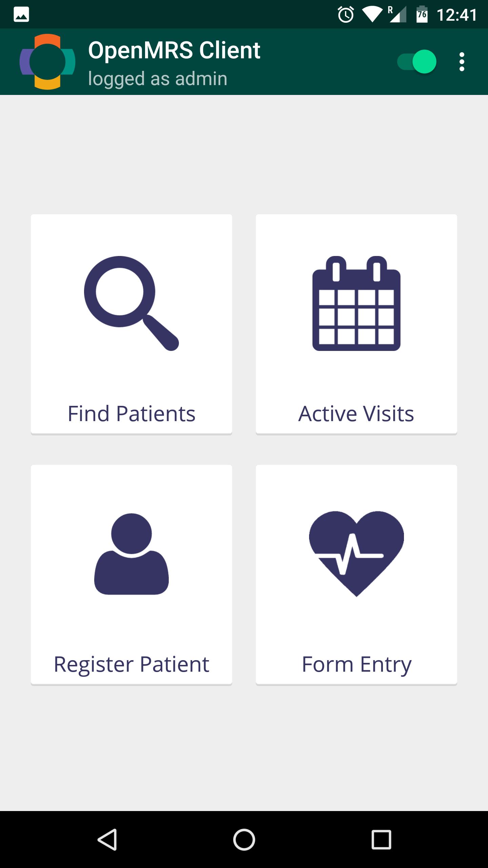Open recent apps square button

(x=381, y=840)
